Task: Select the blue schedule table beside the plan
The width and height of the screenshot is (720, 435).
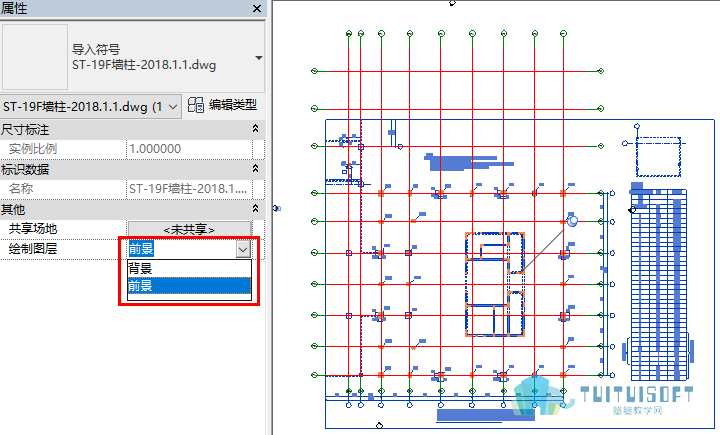Action: (x=658, y=285)
